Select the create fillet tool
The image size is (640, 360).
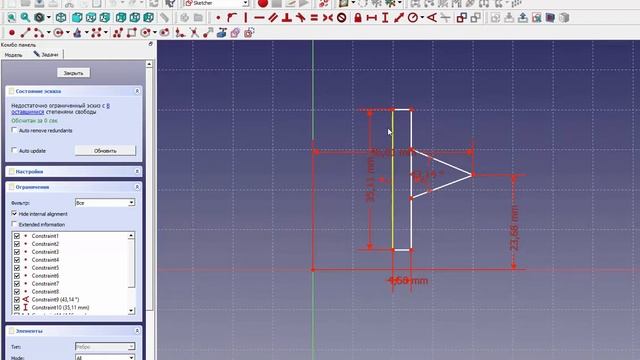click(180, 33)
